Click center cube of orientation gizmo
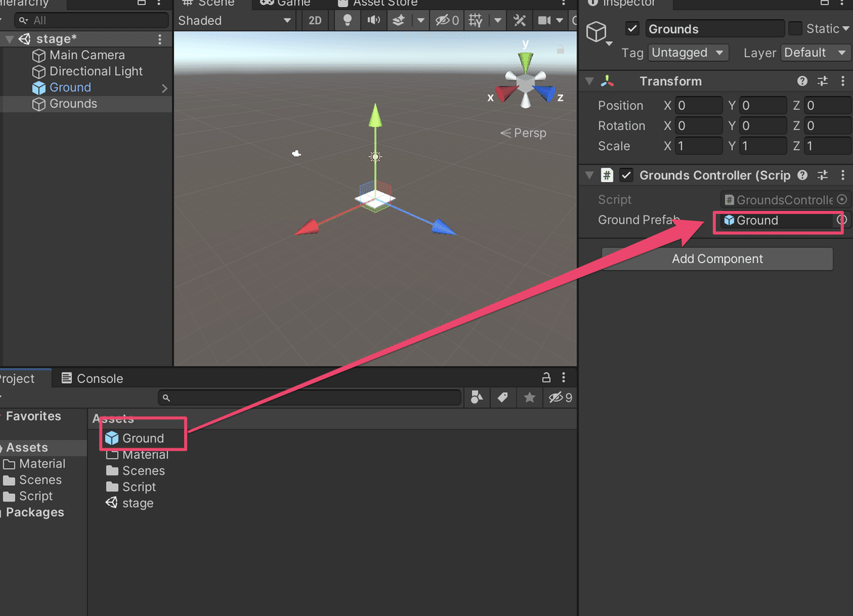Viewport: 853px width, 616px height. (525, 85)
